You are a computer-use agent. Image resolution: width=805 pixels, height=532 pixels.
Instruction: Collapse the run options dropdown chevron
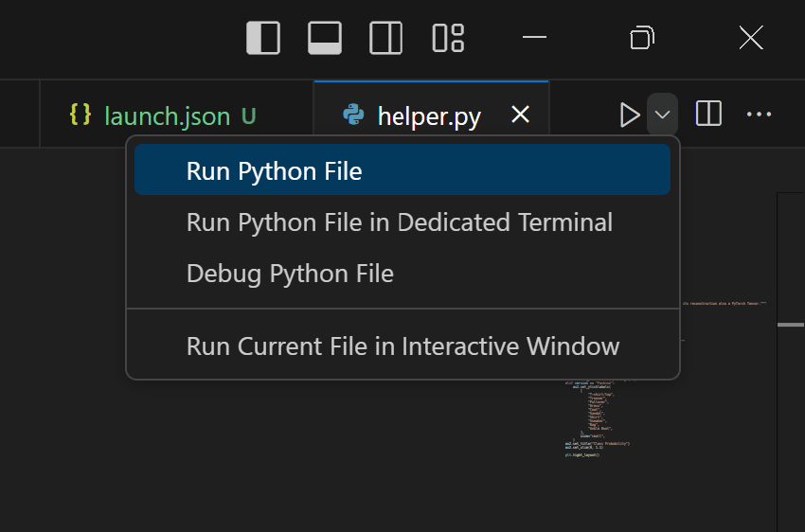pos(663,115)
